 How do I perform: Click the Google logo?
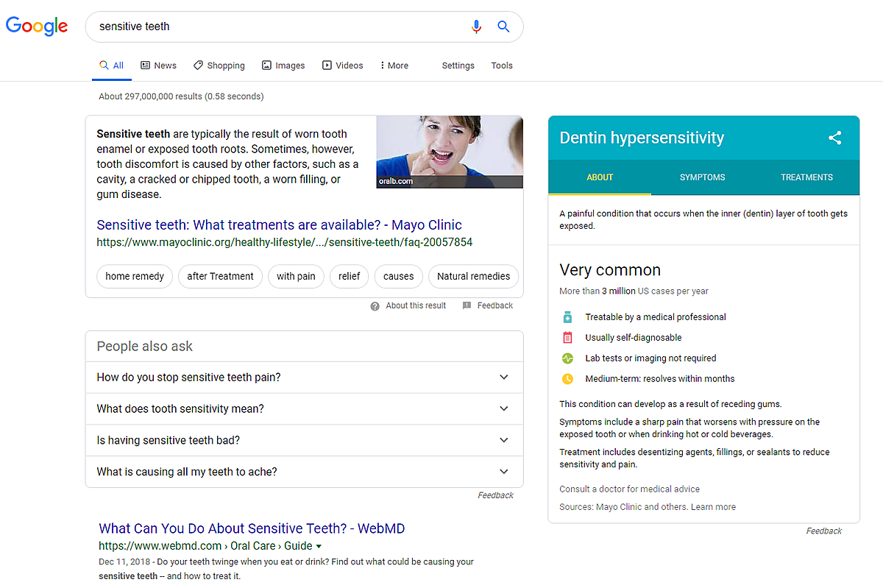[x=37, y=26]
